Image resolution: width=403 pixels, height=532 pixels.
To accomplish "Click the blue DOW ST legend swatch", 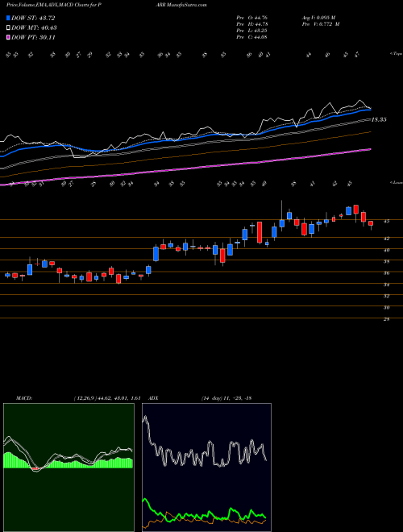I will (9, 19).
